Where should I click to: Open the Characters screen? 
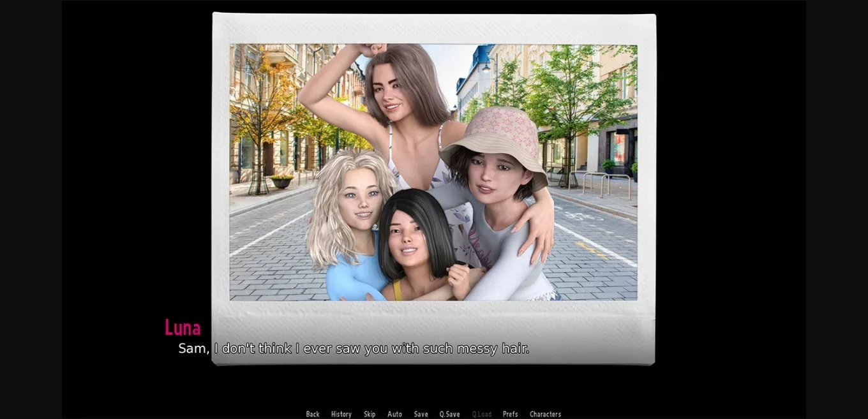(x=545, y=414)
